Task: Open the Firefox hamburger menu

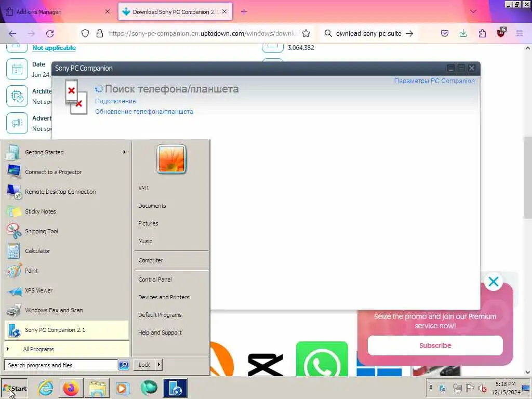Action: (x=520, y=33)
